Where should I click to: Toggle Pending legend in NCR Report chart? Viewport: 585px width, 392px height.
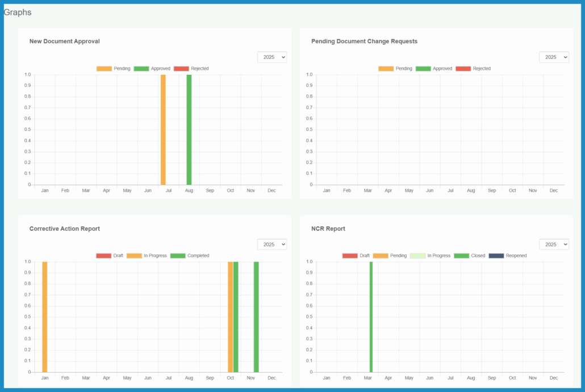(x=381, y=256)
